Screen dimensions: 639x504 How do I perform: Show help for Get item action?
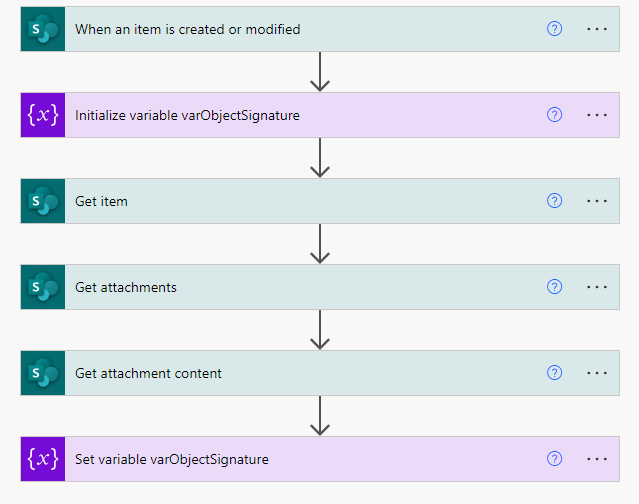pos(554,201)
